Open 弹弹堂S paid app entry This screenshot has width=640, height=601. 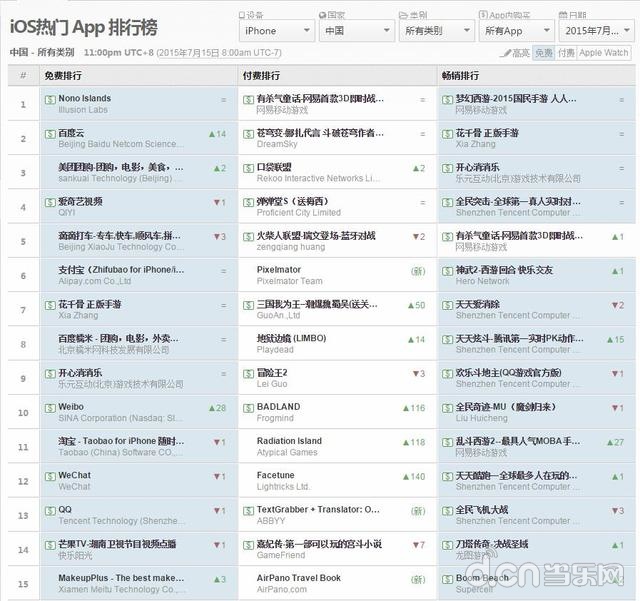(292, 201)
